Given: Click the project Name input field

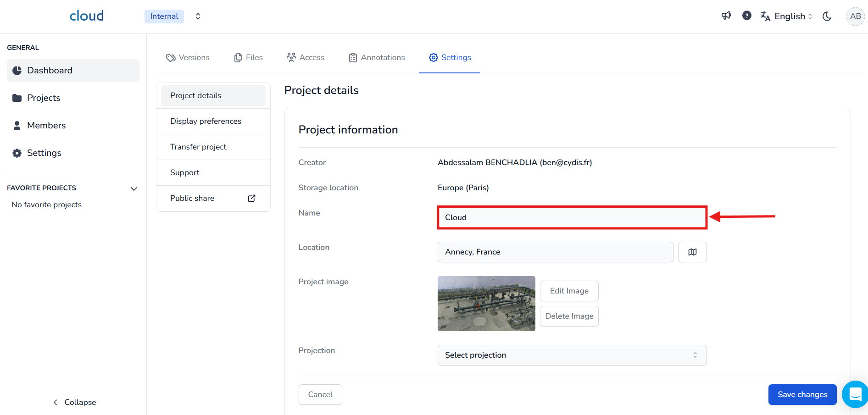Looking at the screenshot, I should click(572, 218).
